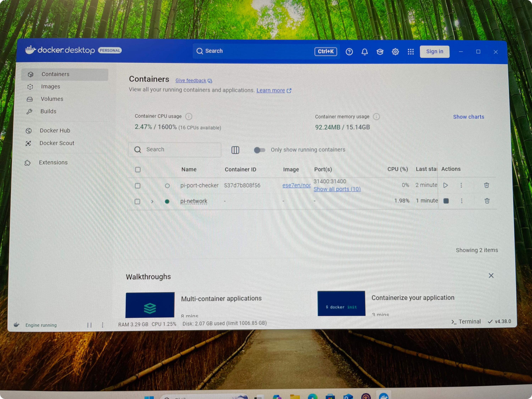Click container ID 537d7b808f56

242,185
